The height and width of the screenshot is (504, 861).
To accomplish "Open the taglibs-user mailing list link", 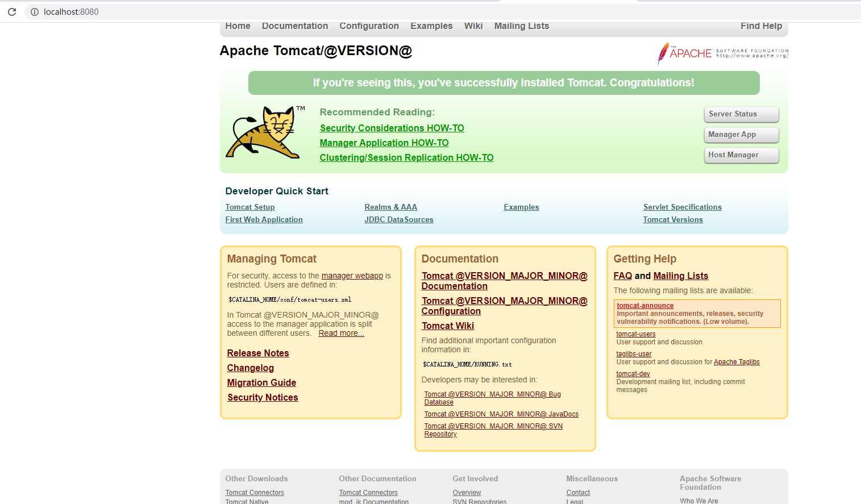I will 634,354.
